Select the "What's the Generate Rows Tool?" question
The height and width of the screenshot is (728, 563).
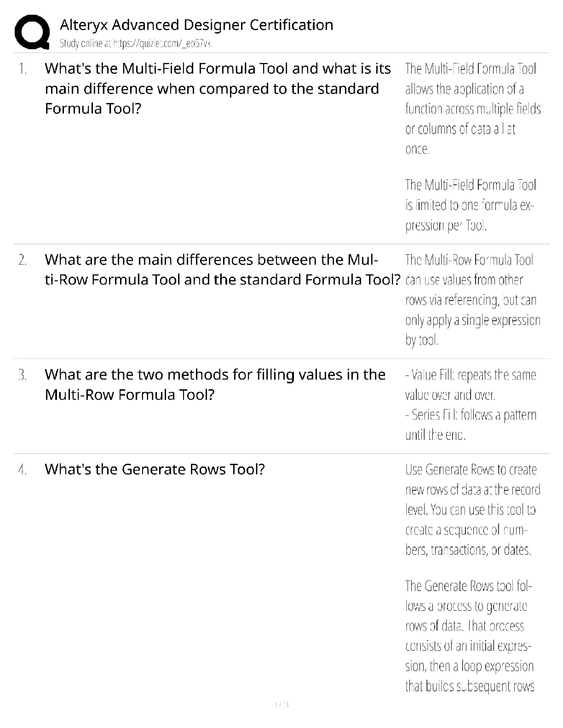155,469
